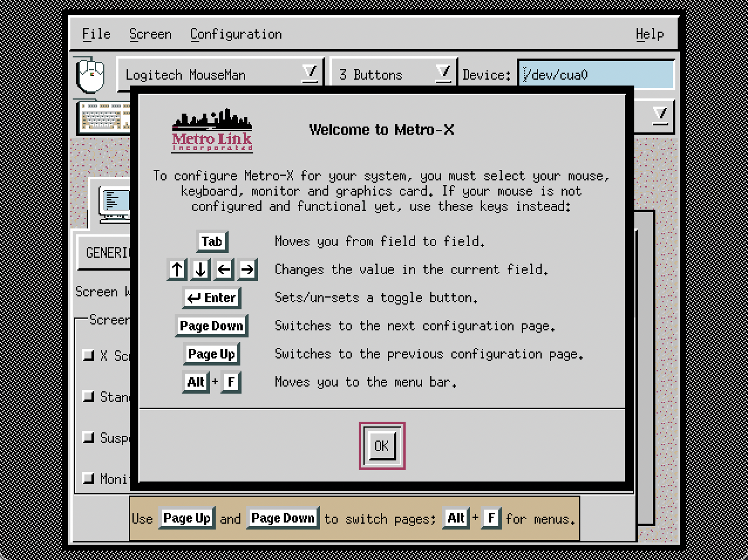Click the Tab key icon in dialog
Image resolution: width=748 pixels, height=560 pixels.
click(212, 241)
